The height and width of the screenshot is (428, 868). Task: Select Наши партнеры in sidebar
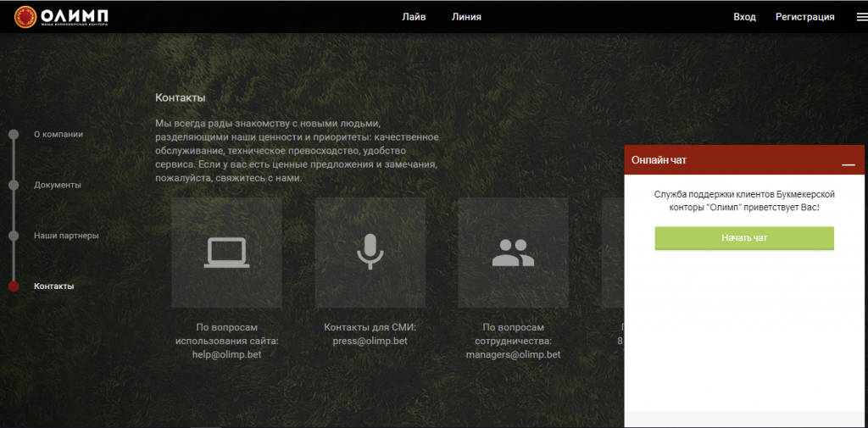pos(66,236)
